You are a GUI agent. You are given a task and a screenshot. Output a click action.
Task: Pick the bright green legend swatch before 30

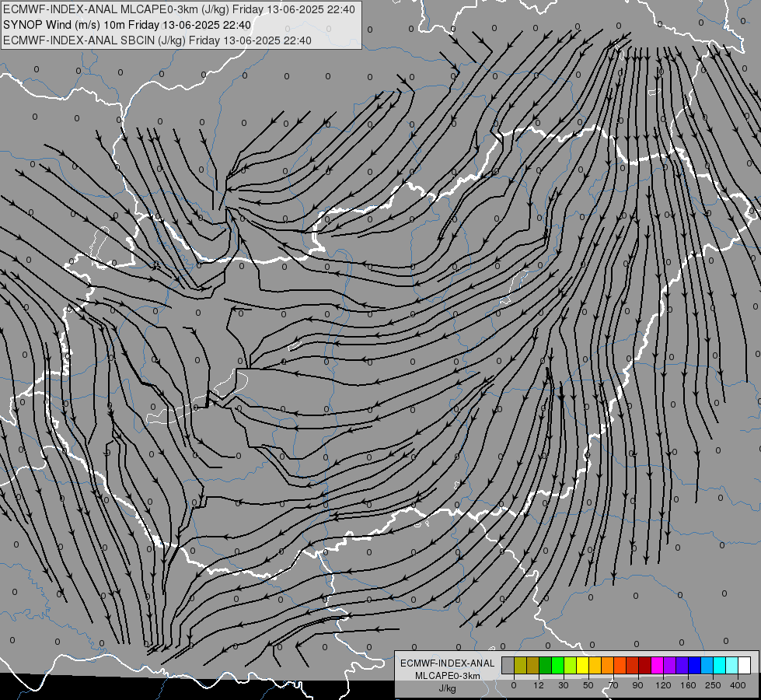pyautogui.click(x=558, y=665)
